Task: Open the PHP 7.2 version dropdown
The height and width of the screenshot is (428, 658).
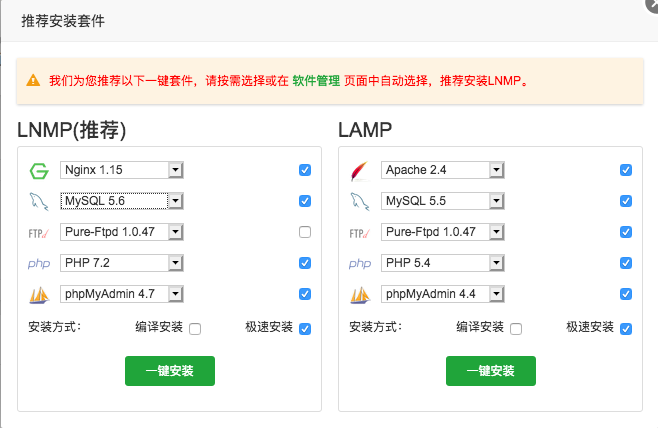Action: (122, 263)
